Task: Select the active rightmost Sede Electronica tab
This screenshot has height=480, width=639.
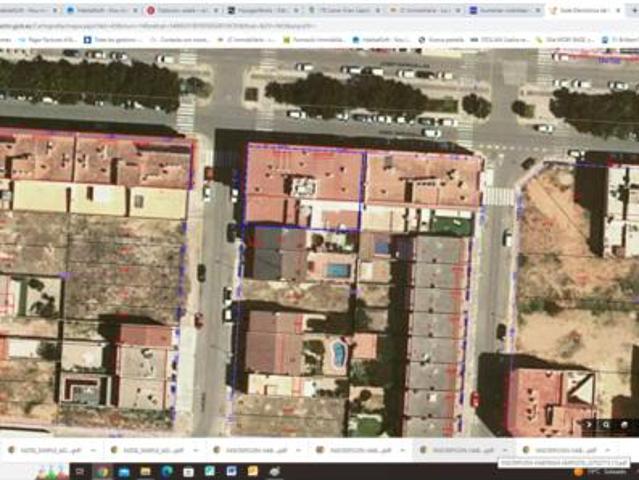Action: point(585,11)
